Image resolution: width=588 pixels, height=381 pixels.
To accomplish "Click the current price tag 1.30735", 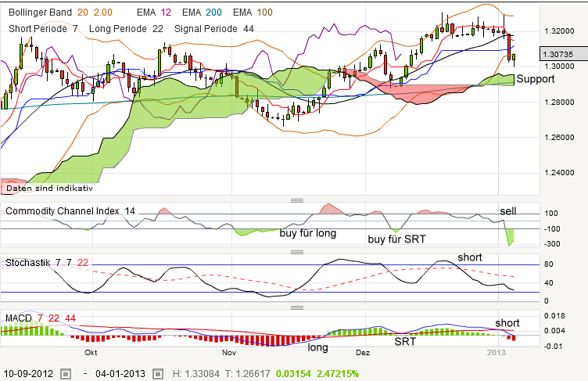I will (563, 54).
